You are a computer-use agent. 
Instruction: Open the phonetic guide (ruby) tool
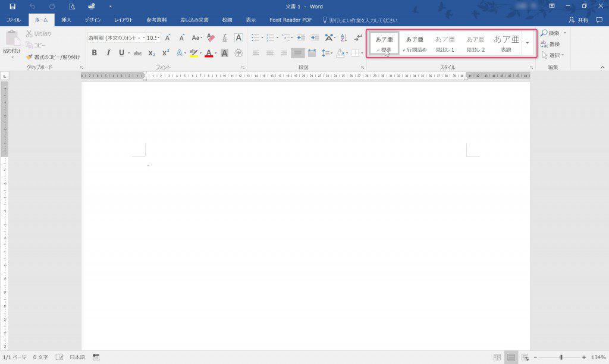point(224,37)
